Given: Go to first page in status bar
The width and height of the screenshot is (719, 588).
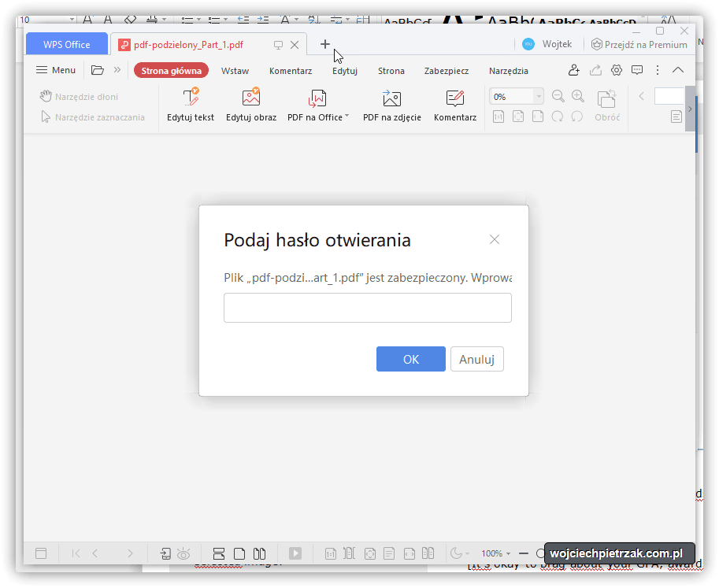Looking at the screenshot, I should pos(76,553).
